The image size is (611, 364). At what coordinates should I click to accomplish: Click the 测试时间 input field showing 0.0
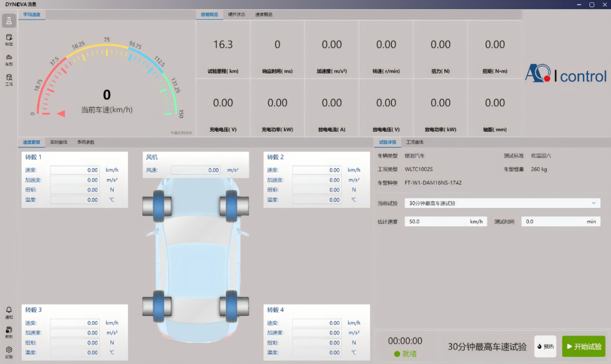561,222
